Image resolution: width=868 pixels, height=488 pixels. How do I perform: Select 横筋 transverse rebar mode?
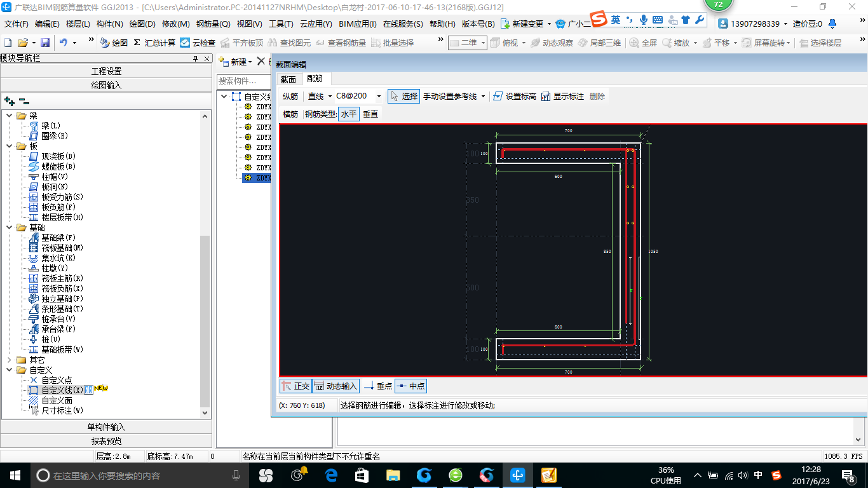click(290, 114)
